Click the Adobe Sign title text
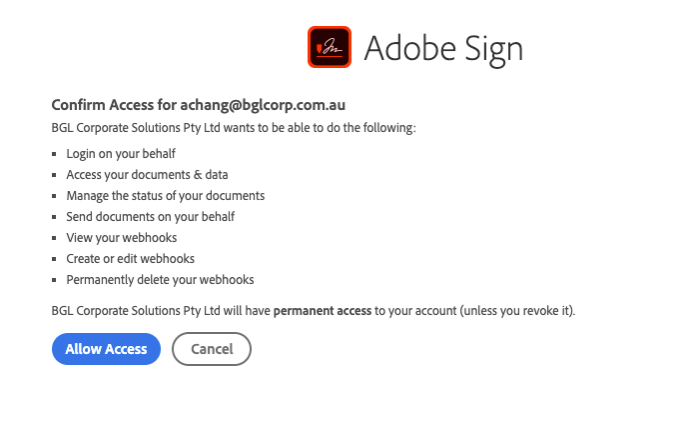The height and width of the screenshot is (424, 688). (x=443, y=48)
